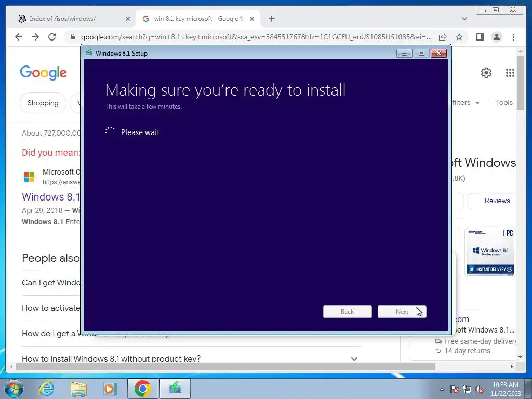Open the Reviews button in side panel
The image size is (532, 399).
(491, 201)
